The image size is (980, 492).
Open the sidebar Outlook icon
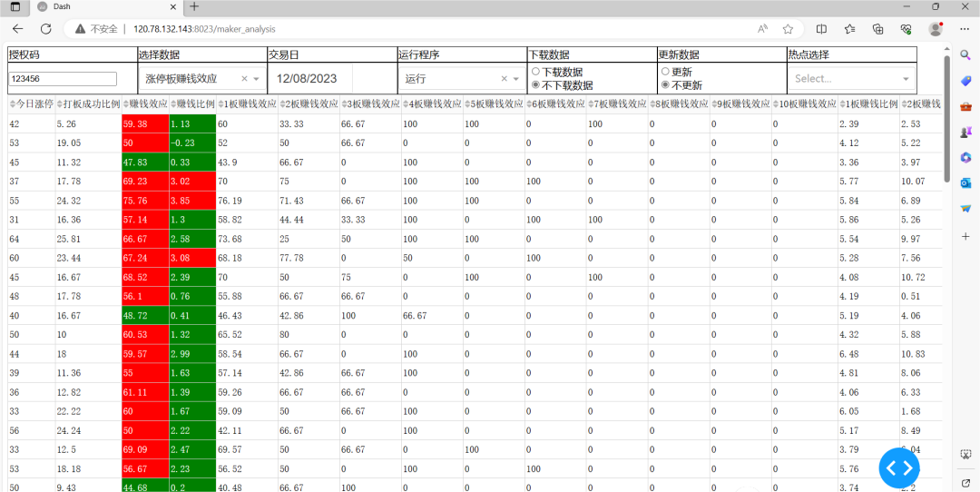[x=965, y=182]
